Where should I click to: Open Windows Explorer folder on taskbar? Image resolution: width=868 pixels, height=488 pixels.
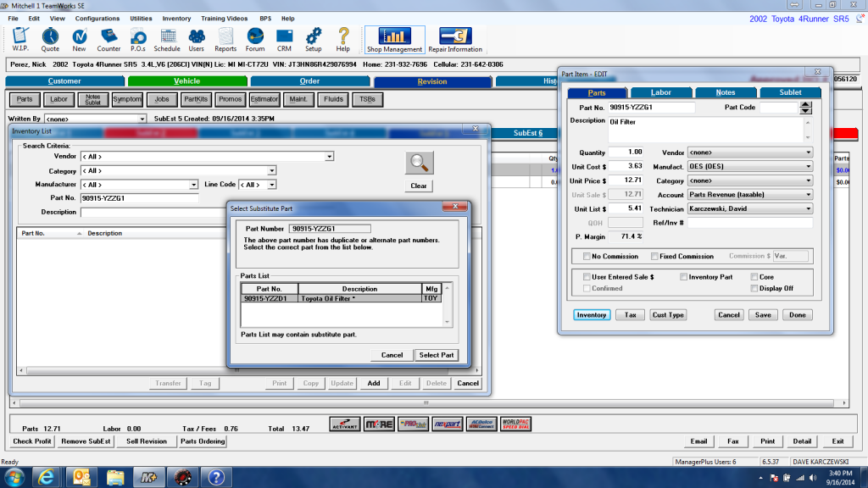[x=115, y=477]
